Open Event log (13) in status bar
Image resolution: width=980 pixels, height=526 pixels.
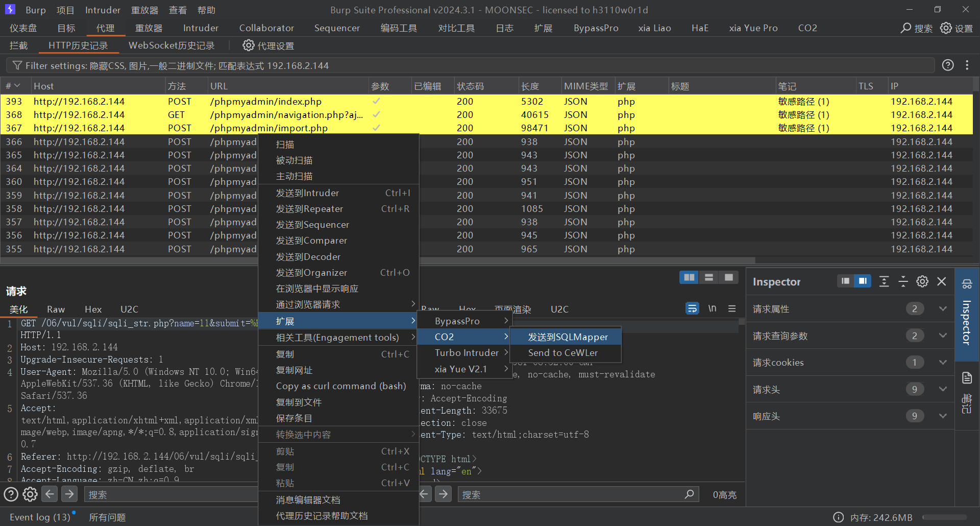pyautogui.click(x=40, y=517)
